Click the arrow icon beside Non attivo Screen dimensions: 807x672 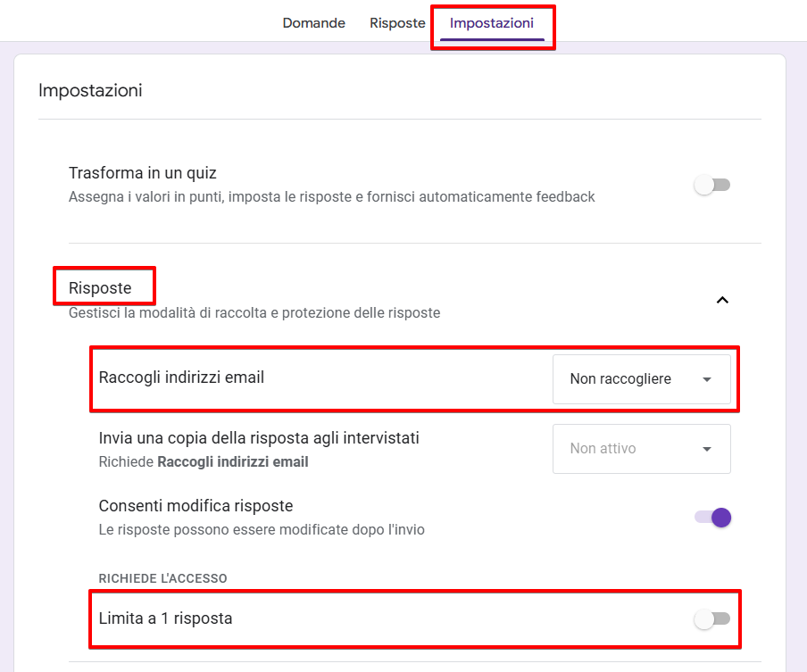coord(707,449)
